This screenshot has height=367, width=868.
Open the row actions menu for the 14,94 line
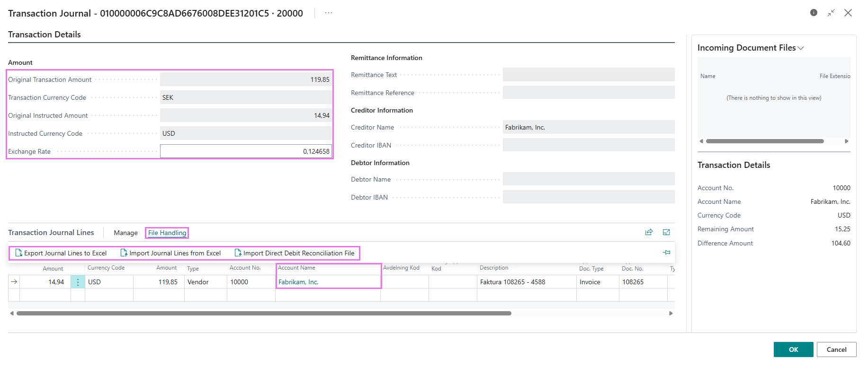pos(78,282)
